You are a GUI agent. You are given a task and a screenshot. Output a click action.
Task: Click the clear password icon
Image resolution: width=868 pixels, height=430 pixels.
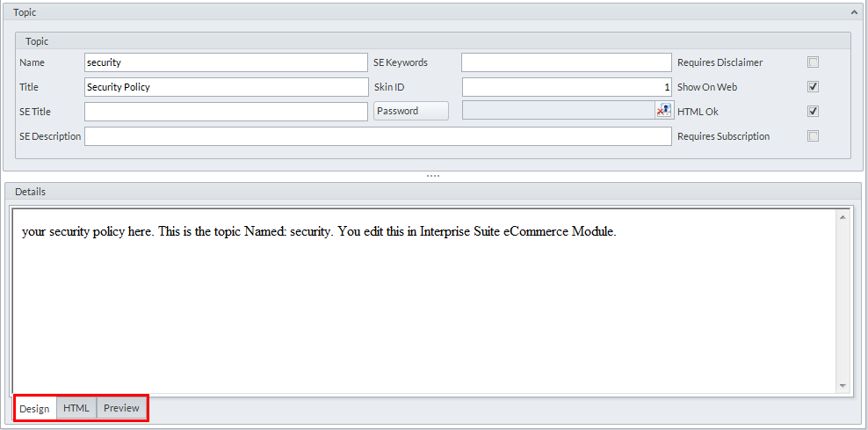coord(663,111)
